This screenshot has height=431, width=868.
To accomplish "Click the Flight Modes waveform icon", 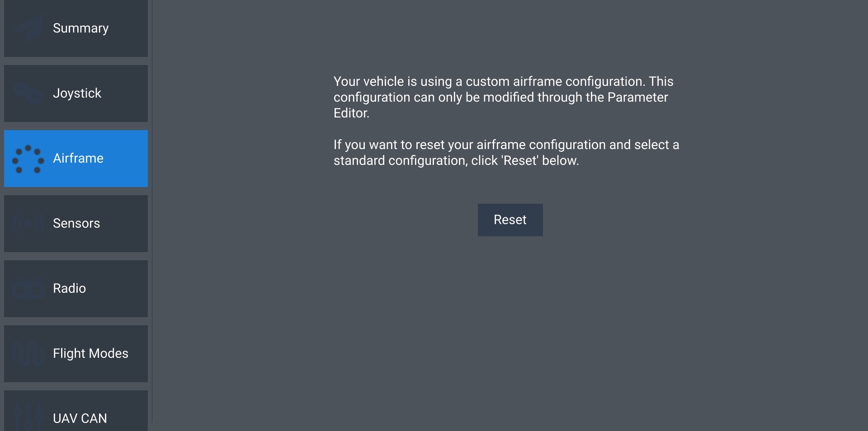I will (x=28, y=354).
